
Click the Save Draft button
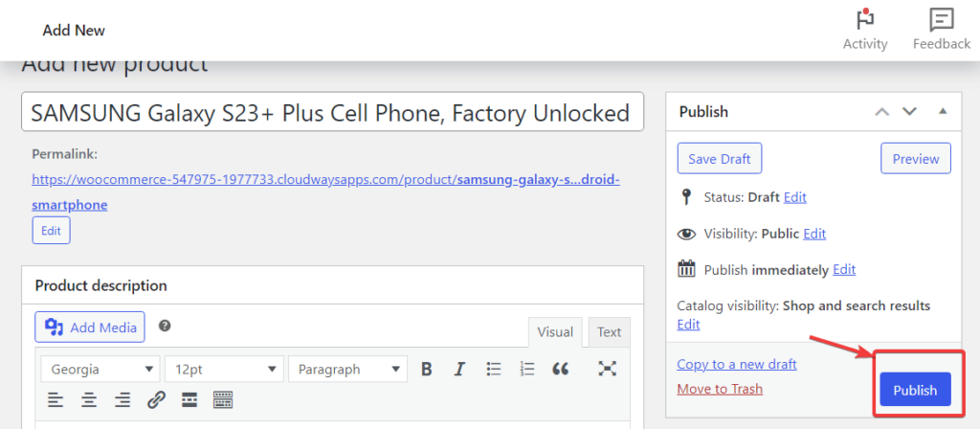pos(720,159)
